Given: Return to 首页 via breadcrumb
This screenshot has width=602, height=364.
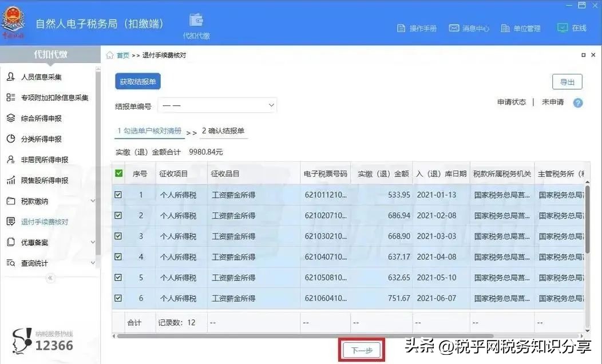Looking at the screenshot, I should click(122, 55).
